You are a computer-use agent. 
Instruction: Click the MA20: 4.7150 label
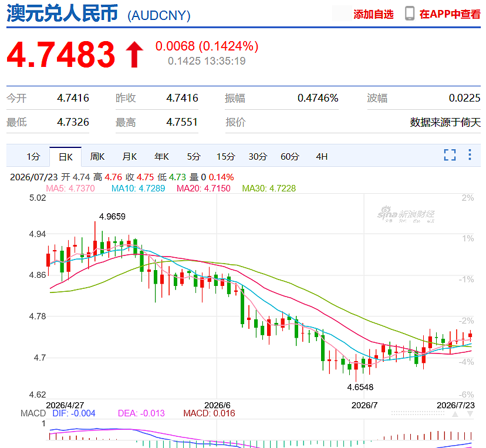click(203, 188)
